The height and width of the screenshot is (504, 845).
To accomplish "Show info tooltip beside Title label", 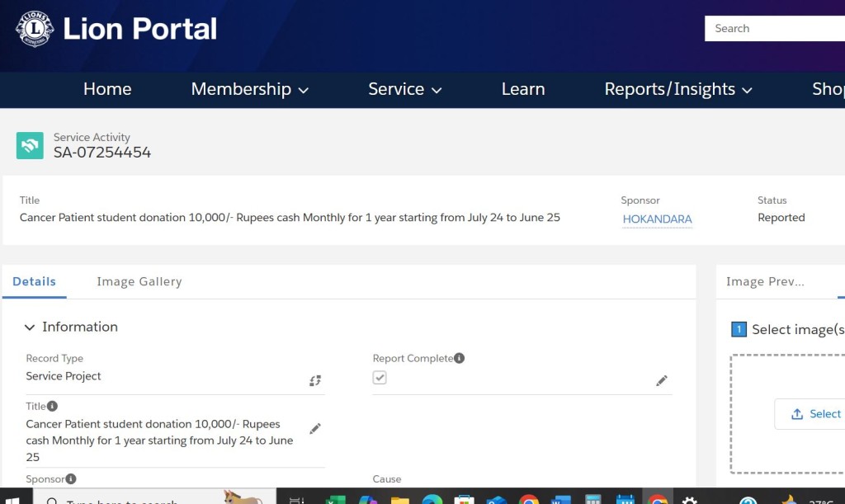I will (x=52, y=406).
